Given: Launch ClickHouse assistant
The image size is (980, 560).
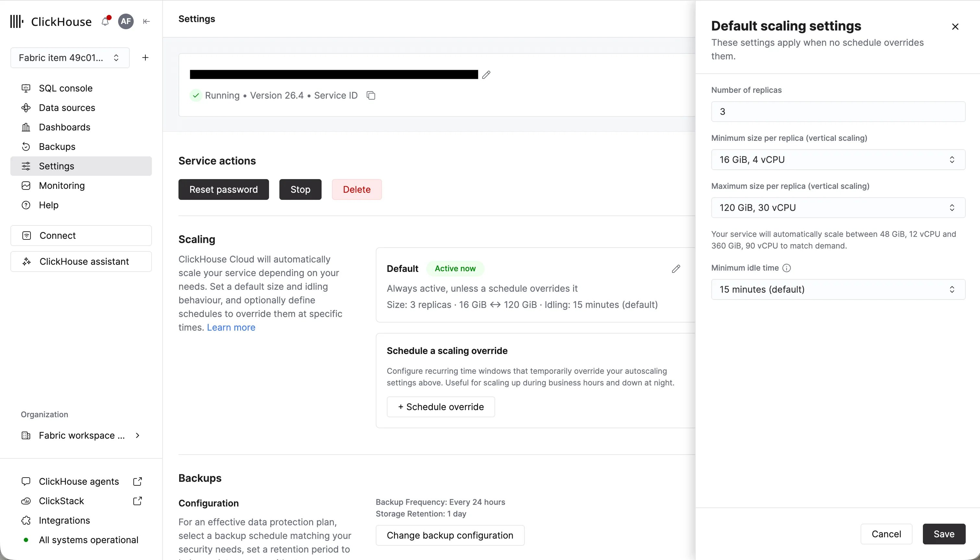Looking at the screenshot, I should click(81, 262).
